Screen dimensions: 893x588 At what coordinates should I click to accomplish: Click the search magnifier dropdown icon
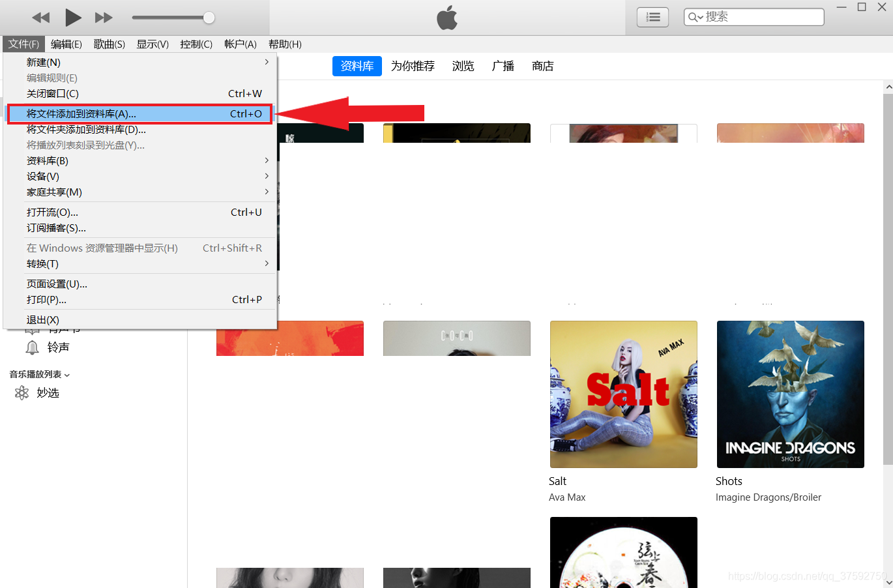[695, 17]
